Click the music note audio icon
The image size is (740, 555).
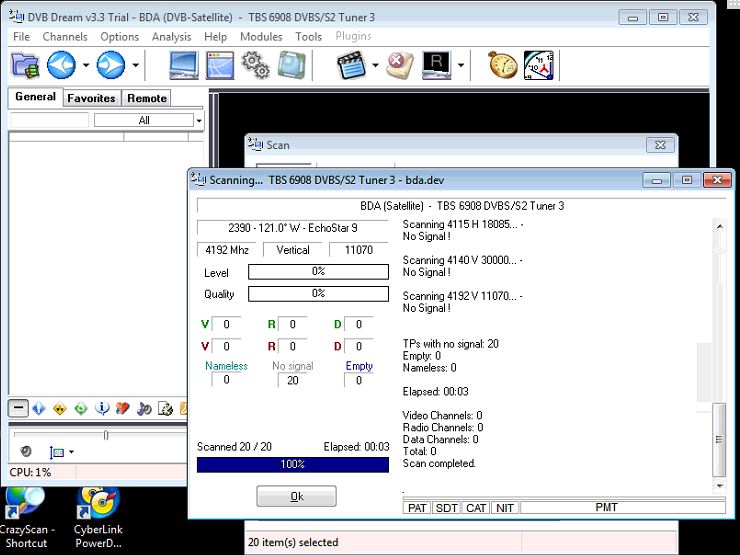coord(144,408)
